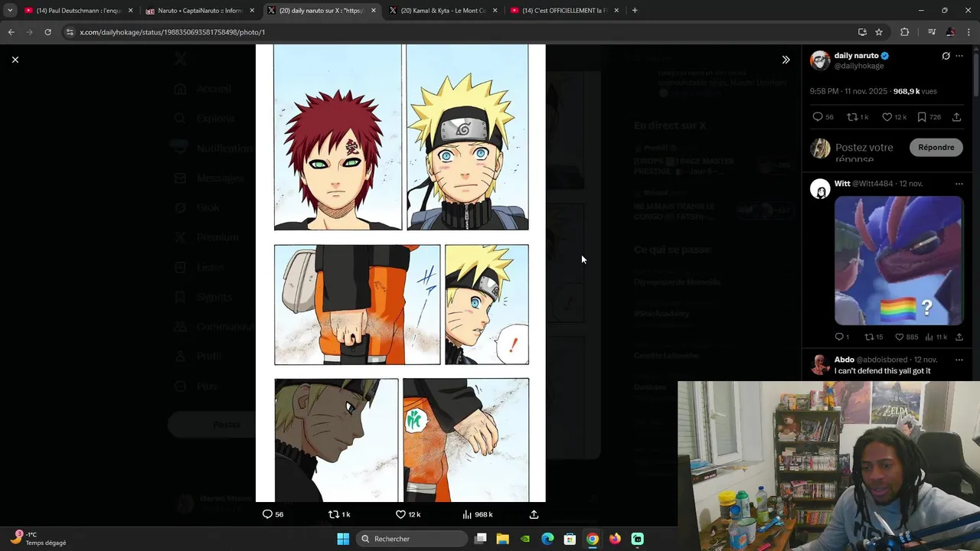This screenshot has height=551, width=980.
Task: Click the share icon in sidebar stats
Action: click(956, 117)
